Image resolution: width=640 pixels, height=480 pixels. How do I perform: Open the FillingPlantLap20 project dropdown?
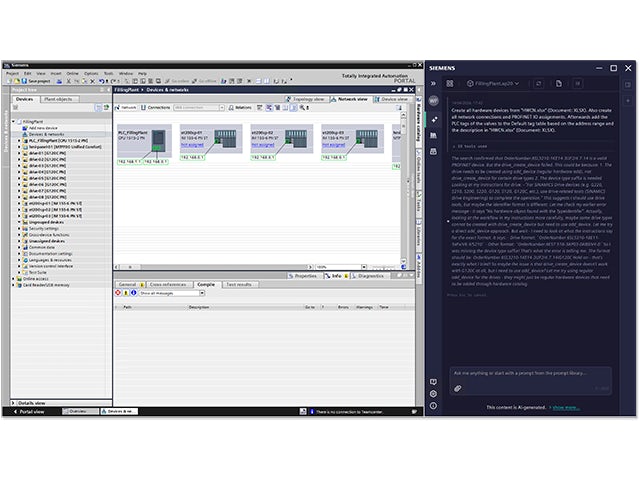point(493,84)
